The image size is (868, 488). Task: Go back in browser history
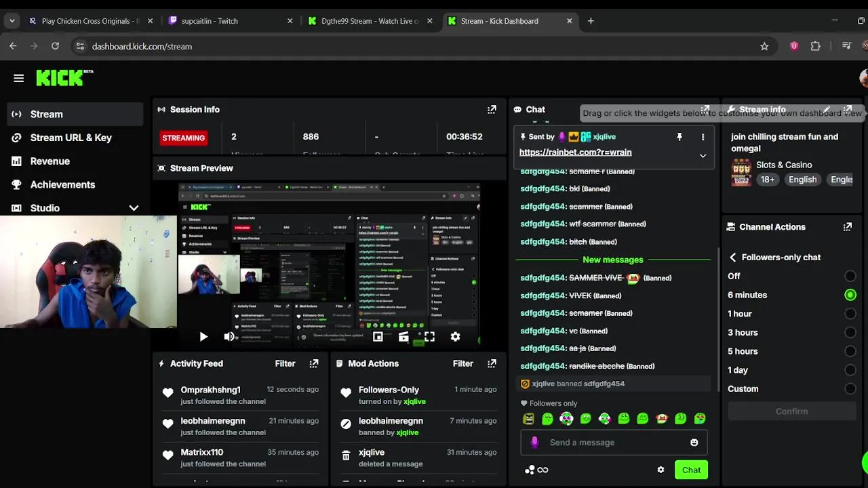[x=13, y=46]
